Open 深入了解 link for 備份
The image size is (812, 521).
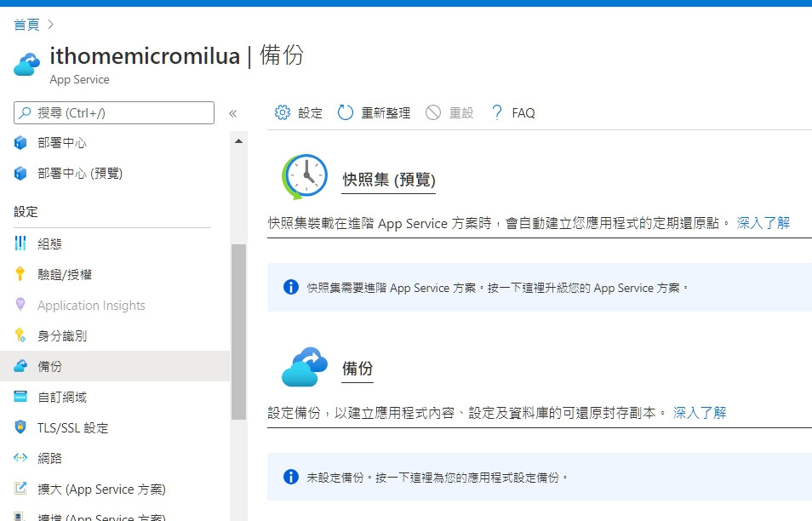[700, 413]
